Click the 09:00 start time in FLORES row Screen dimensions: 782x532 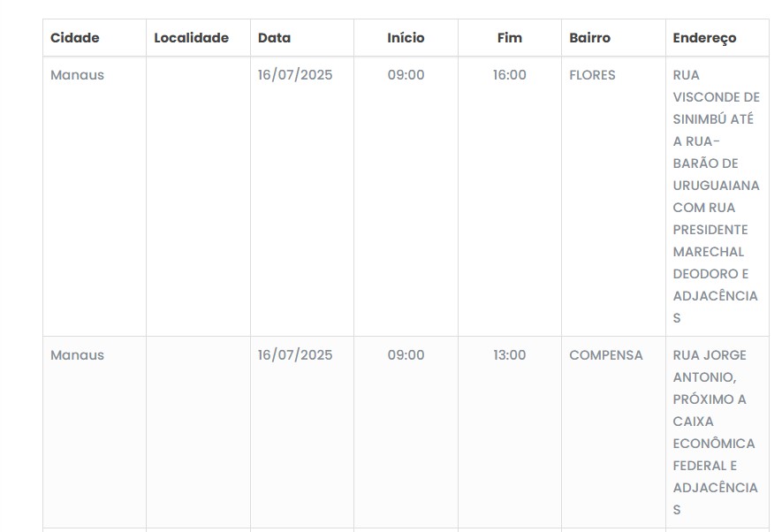pos(406,75)
